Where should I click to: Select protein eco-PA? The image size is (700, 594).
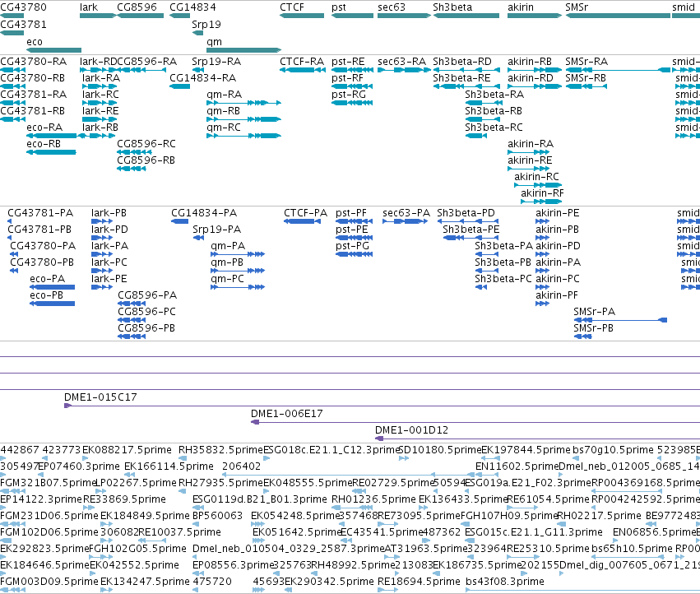pyautogui.click(x=48, y=279)
